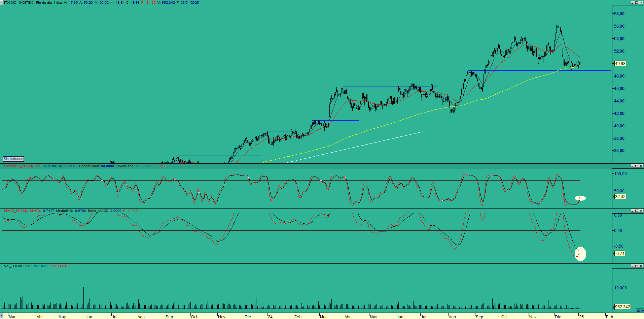
Task: Maximize the Vol_ITX.MC volume pane
Action: (637, 266)
